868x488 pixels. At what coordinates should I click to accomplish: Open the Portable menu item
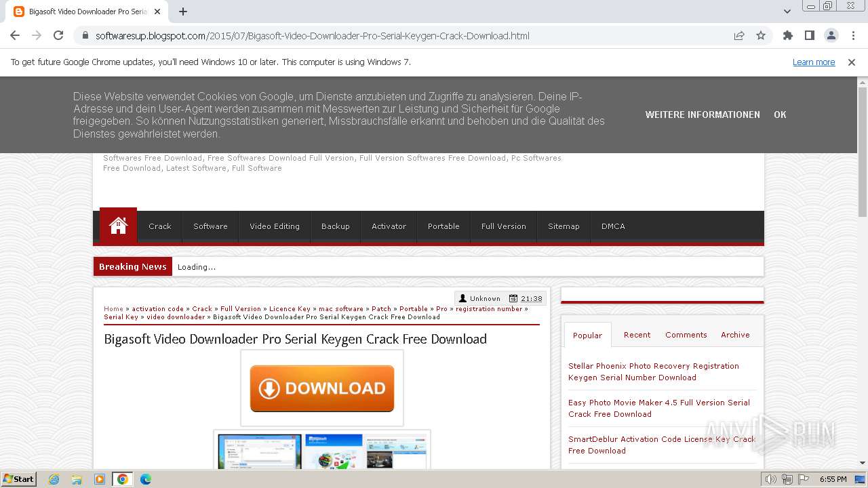pyautogui.click(x=443, y=226)
